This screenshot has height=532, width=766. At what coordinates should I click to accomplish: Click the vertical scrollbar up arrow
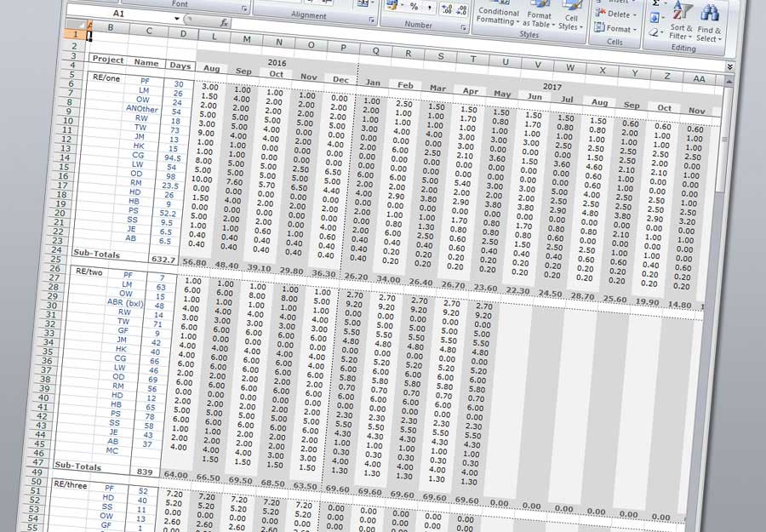(729, 80)
